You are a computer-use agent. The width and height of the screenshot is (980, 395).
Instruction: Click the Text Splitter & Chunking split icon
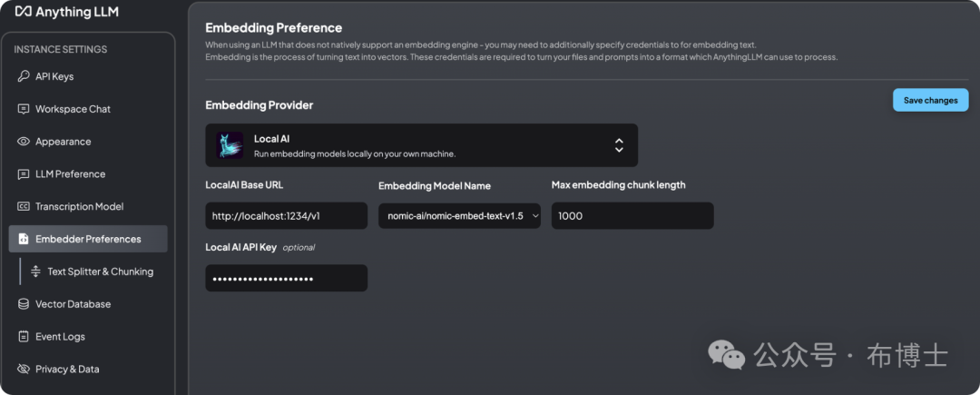click(35, 272)
